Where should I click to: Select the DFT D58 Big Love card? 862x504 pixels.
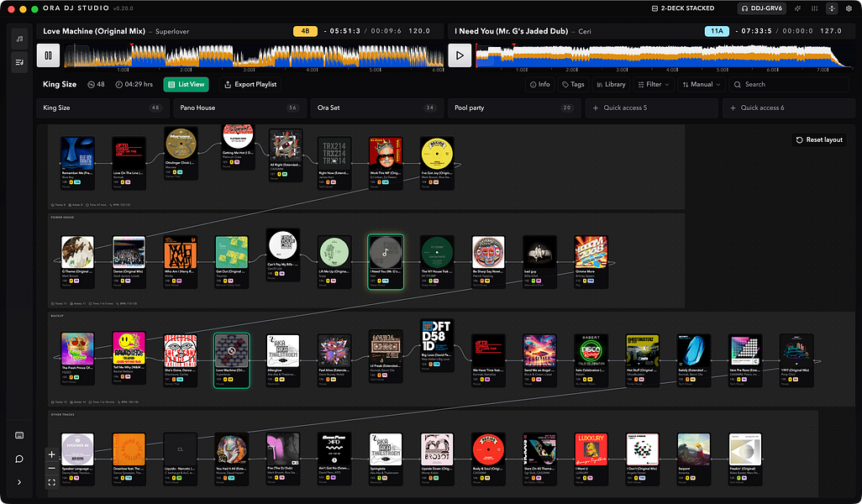pos(437,345)
